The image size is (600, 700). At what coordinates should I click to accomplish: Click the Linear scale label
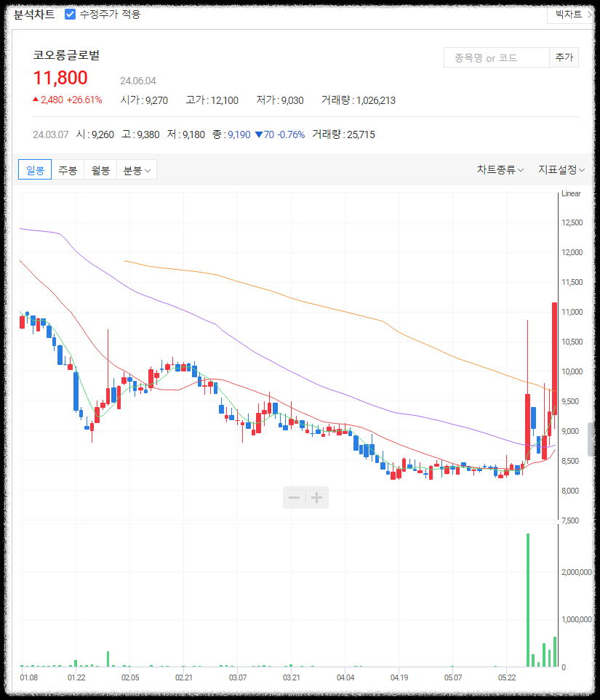(x=571, y=193)
